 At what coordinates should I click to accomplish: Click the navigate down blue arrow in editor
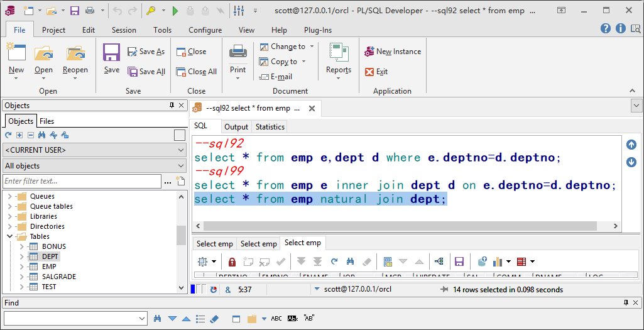pos(631,162)
